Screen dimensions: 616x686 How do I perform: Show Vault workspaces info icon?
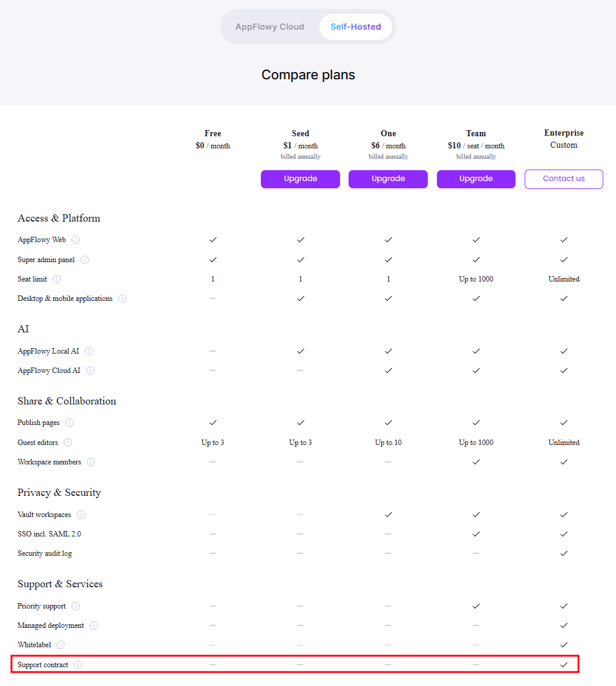81,515
